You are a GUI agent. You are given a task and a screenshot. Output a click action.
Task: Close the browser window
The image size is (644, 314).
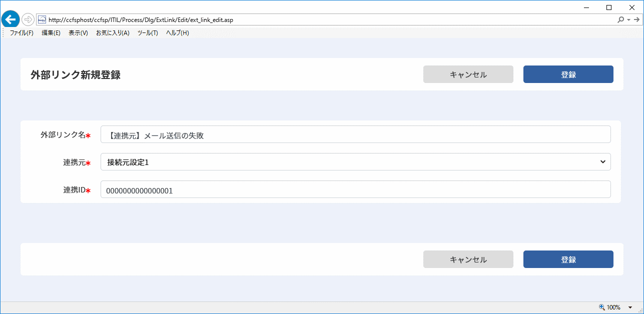(631, 7)
